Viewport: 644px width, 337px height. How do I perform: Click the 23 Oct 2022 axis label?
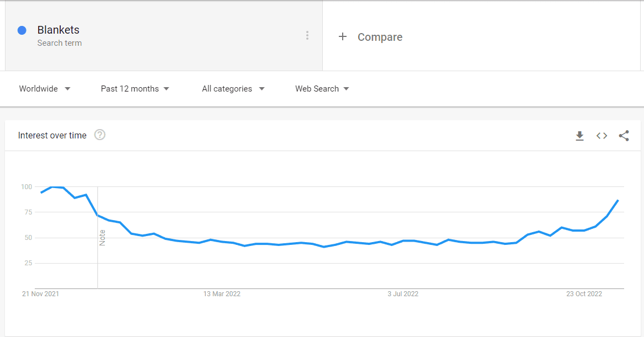tap(584, 294)
